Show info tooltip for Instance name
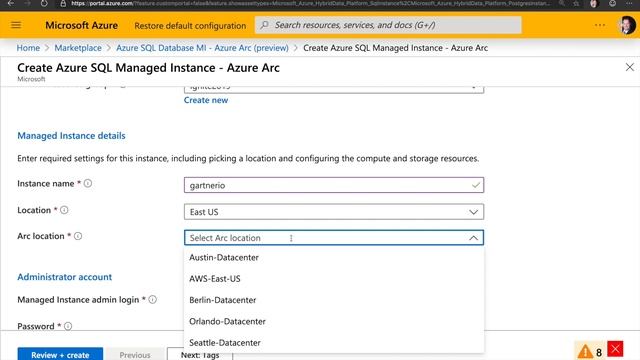This screenshot has height=360, width=640. [x=88, y=183]
